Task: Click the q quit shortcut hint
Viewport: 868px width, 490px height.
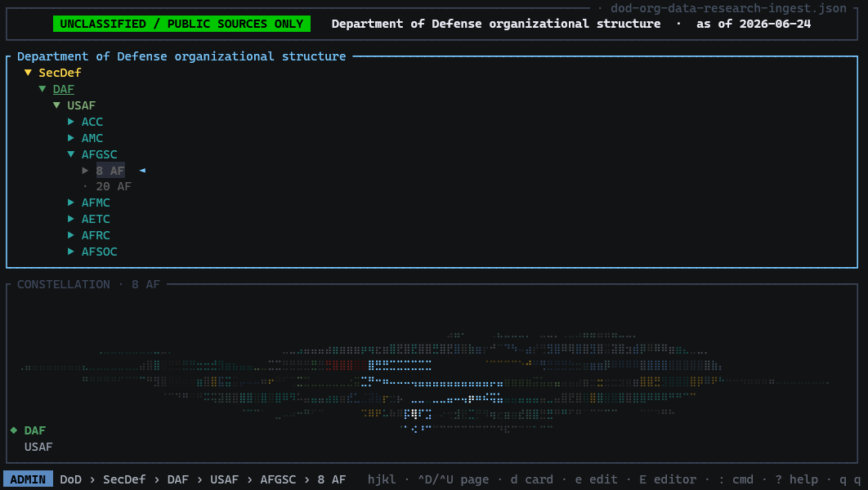Action: click(850, 479)
